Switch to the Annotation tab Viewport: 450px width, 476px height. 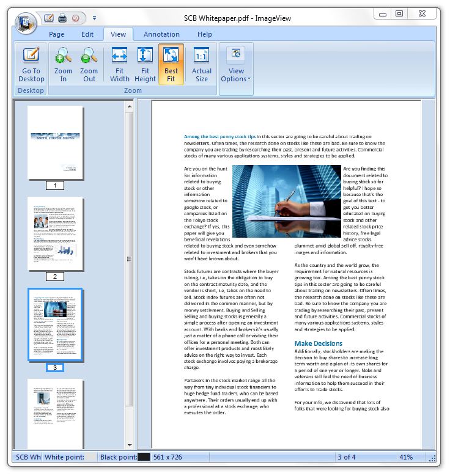click(161, 34)
